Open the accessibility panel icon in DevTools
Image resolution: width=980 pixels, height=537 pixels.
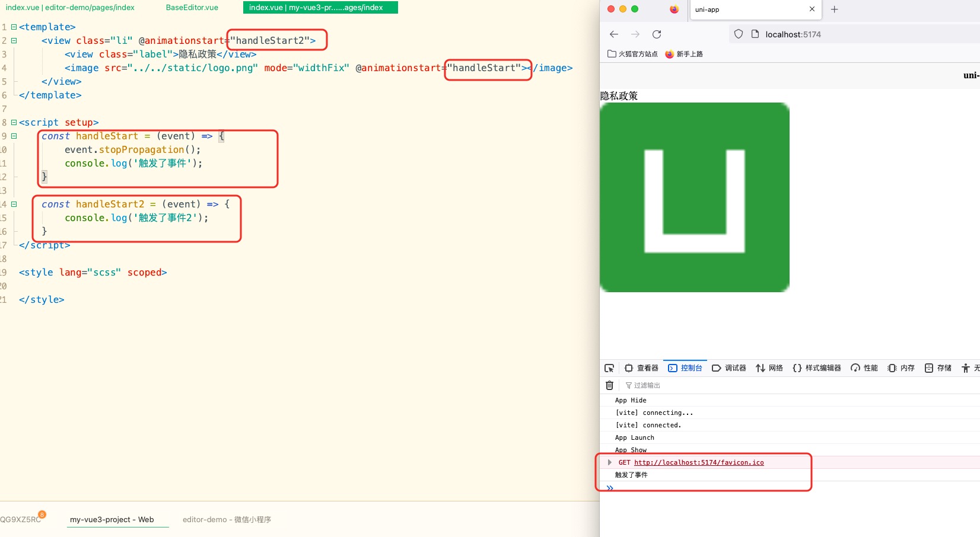tap(966, 368)
